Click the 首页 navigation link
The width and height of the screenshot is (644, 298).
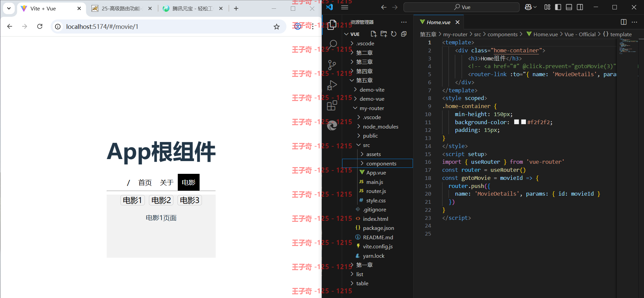145,183
